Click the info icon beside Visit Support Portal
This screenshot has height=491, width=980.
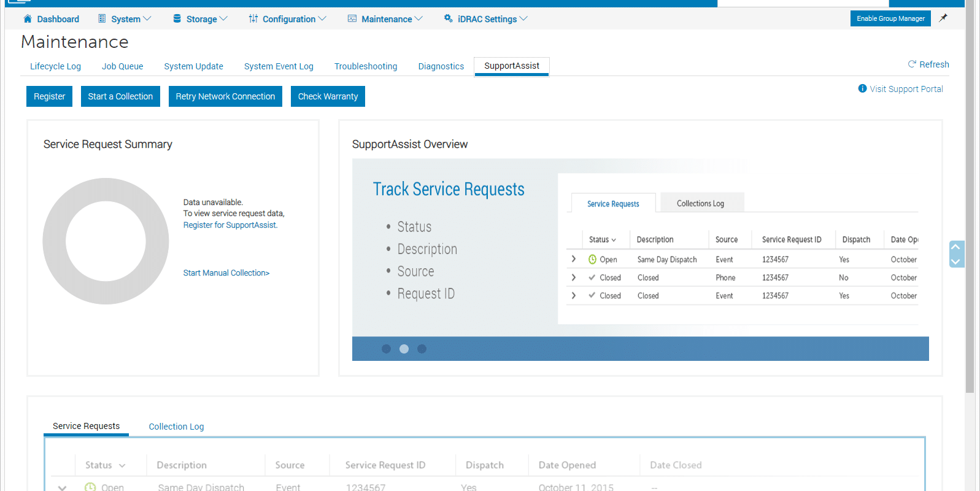click(862, 88)
